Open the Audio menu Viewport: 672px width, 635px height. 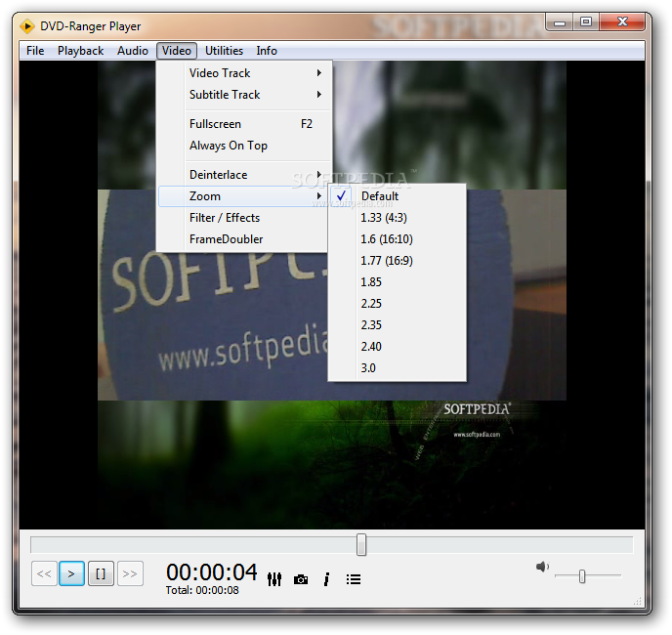(x=133, y=51)
